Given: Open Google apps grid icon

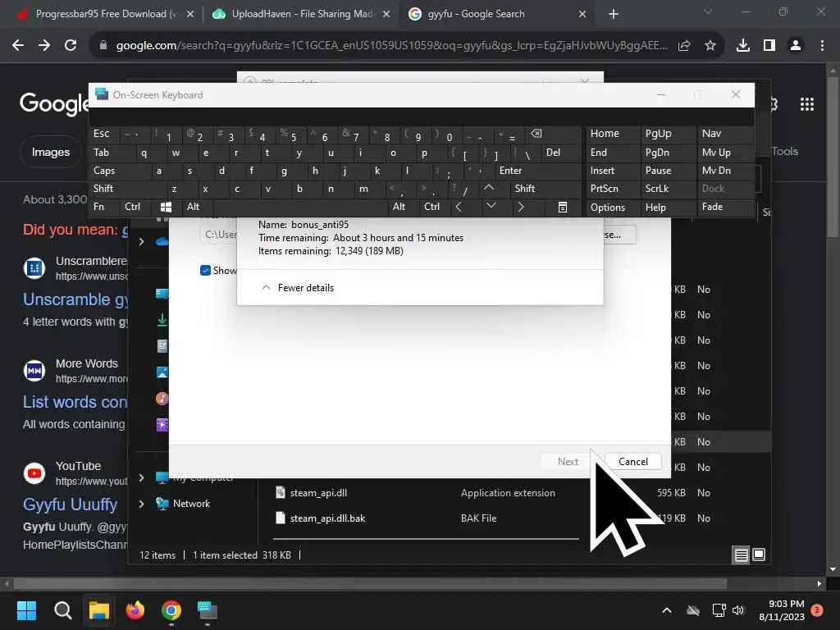Looking at the screenshot, I should [x=807, y=104].
